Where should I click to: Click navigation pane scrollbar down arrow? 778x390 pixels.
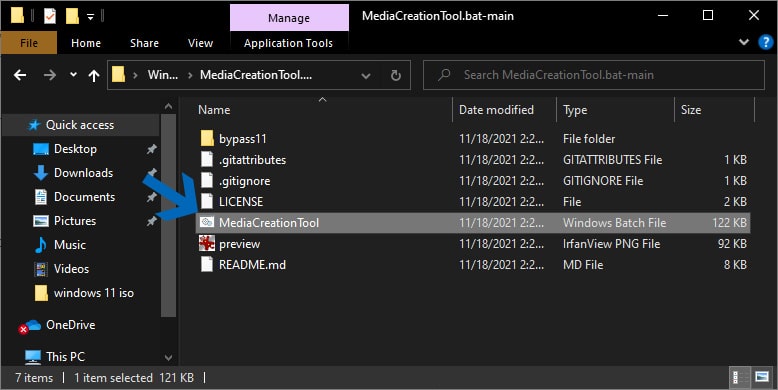[168, 357]
